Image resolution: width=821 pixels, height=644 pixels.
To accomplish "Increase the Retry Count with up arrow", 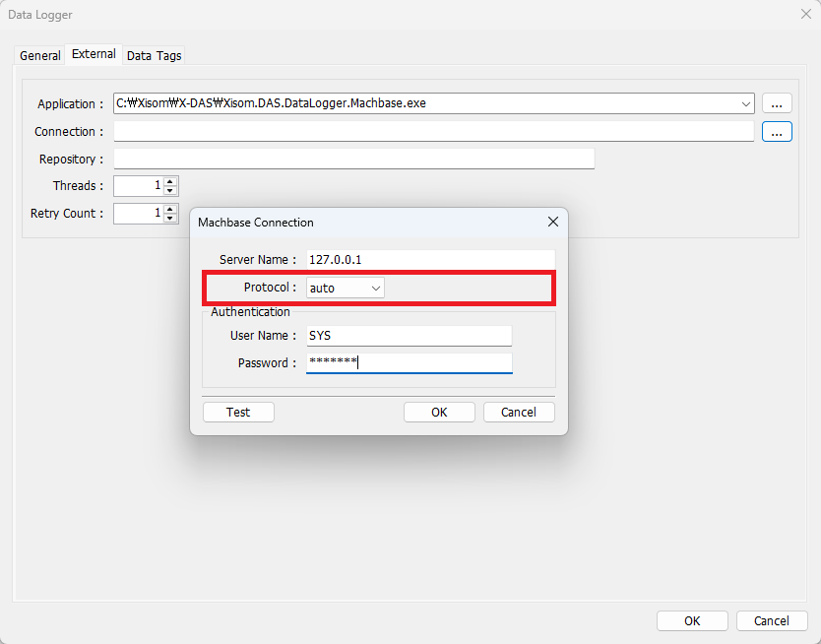I will pyautogui.click(x=171, y=209).
